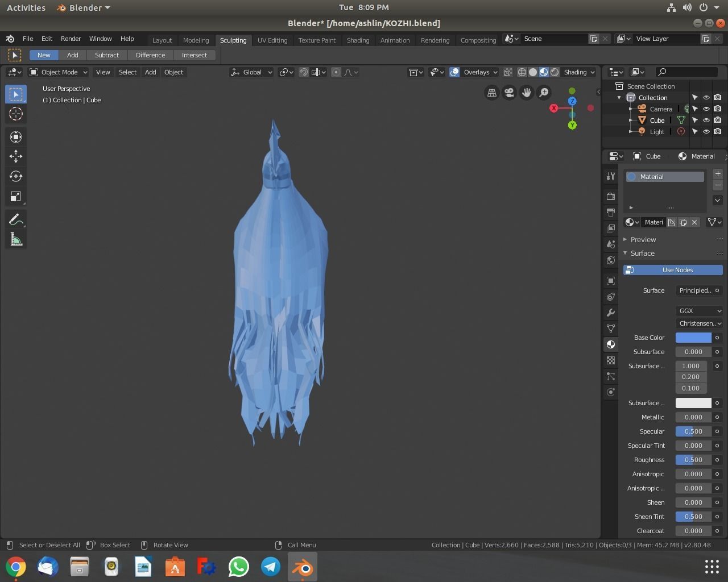Pick the Transform tool with arrows
Image resolution: width=728 pixels, height=582 pixels.
coord(16,137)
